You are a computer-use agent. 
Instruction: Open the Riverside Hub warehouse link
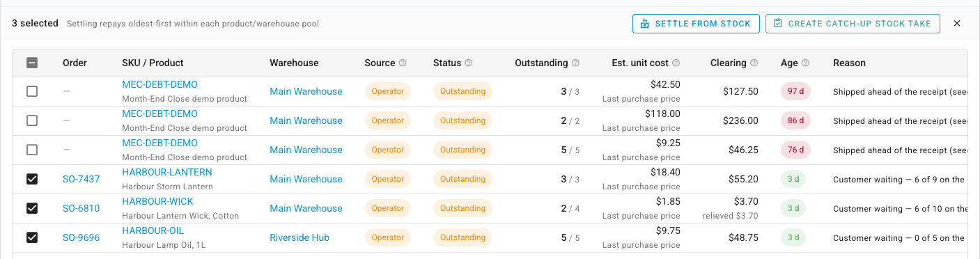[x=300, y=237]
